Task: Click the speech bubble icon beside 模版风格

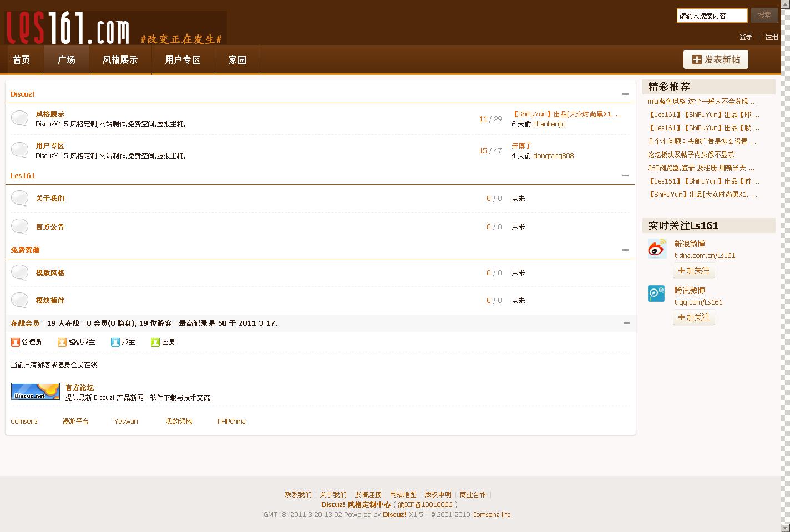Action: click(x=20, y=273)
